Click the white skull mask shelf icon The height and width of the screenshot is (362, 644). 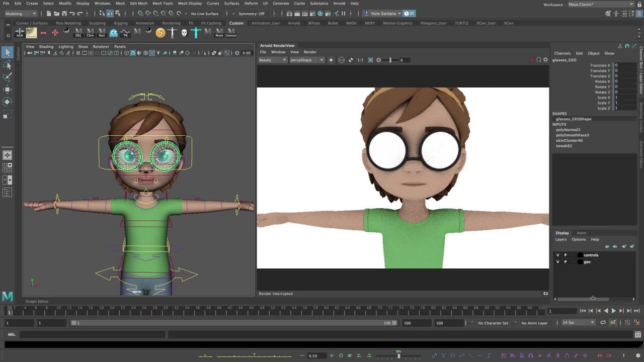[x=184, y=33]
